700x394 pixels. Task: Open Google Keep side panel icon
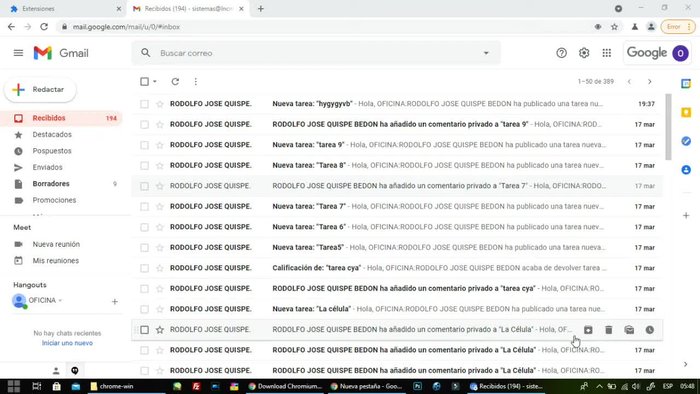[686, 112]
